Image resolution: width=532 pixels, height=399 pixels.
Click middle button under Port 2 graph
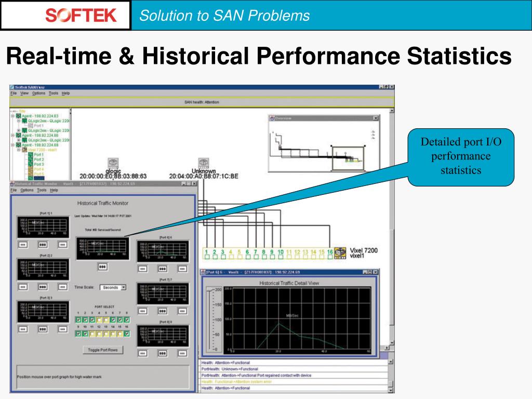click(43, 287)
